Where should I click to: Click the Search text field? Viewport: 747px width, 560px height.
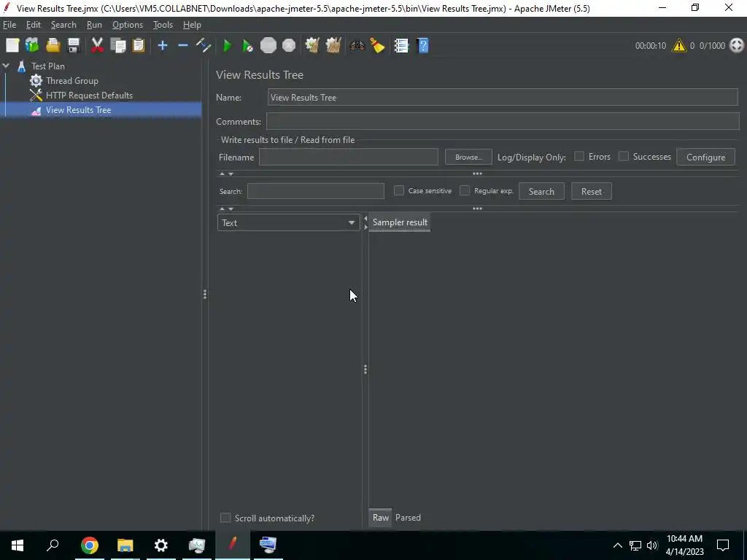[315, 191]
